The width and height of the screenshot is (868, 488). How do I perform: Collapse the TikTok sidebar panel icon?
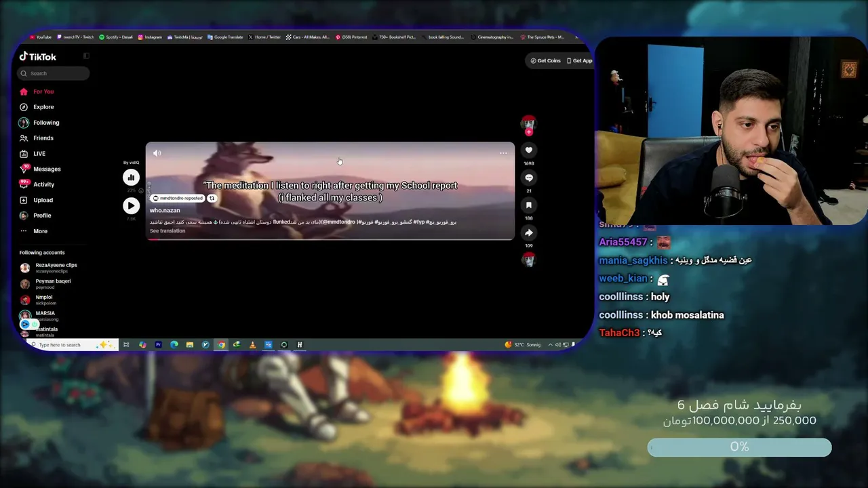(86, 56)
